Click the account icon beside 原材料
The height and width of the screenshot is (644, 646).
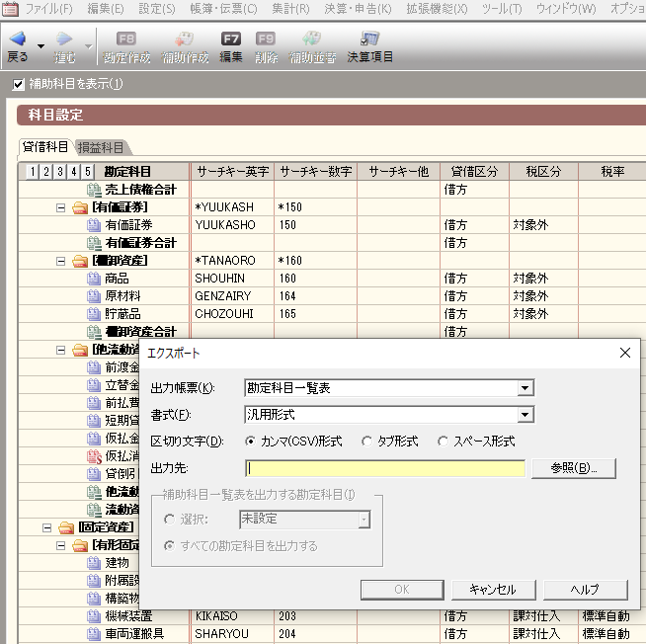pyautogui.click(x=94, y=296)
